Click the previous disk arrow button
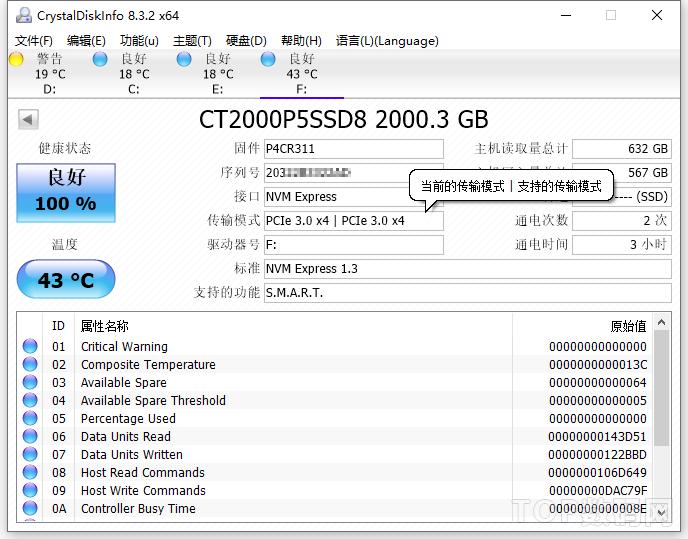 tap(28, 119)
